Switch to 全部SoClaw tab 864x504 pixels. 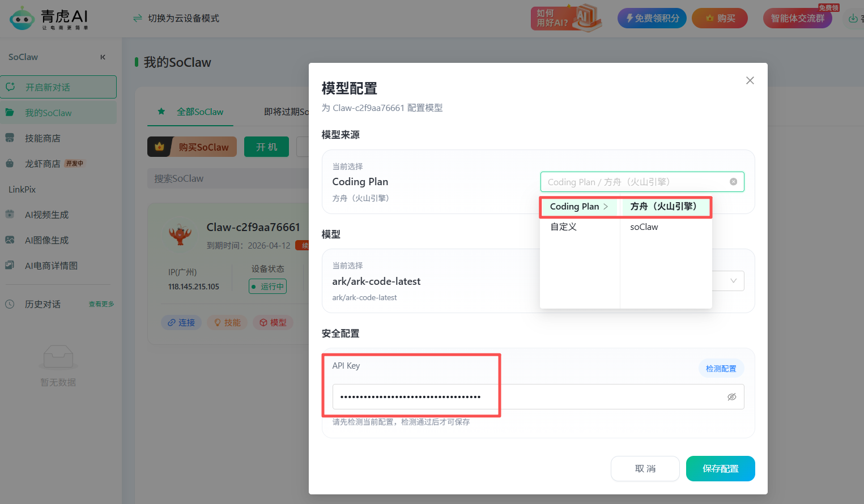[190, 112]
